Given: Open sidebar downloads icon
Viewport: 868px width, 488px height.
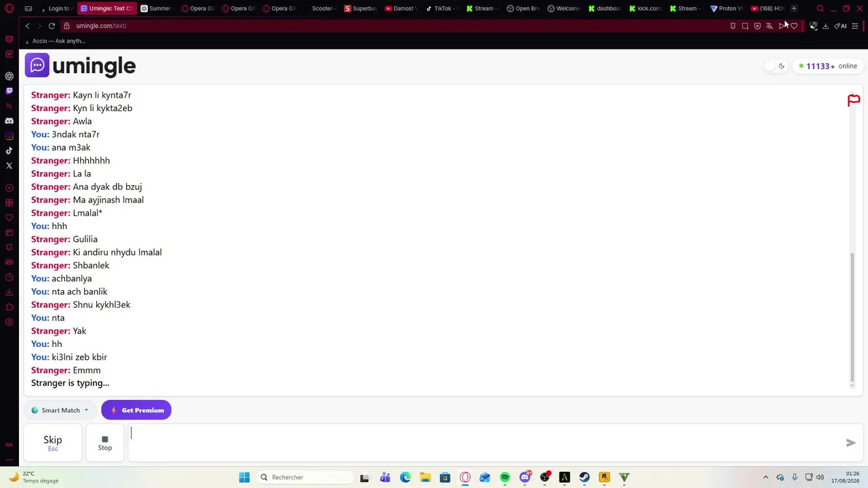Looking at the screenshot, I should pyautogui.click(x=9, y=292).
